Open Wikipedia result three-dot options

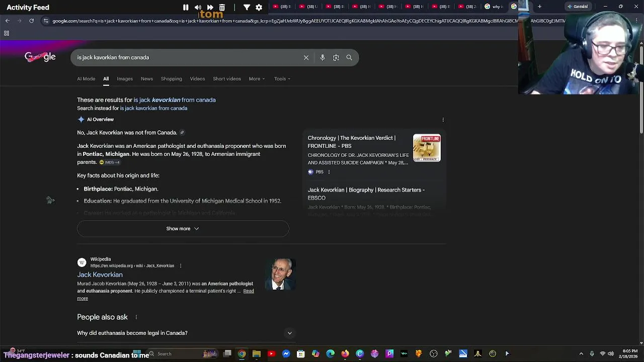[180, 265]
